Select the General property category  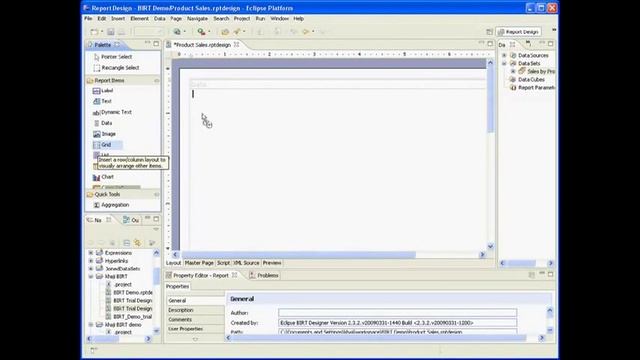coord(196,301)
